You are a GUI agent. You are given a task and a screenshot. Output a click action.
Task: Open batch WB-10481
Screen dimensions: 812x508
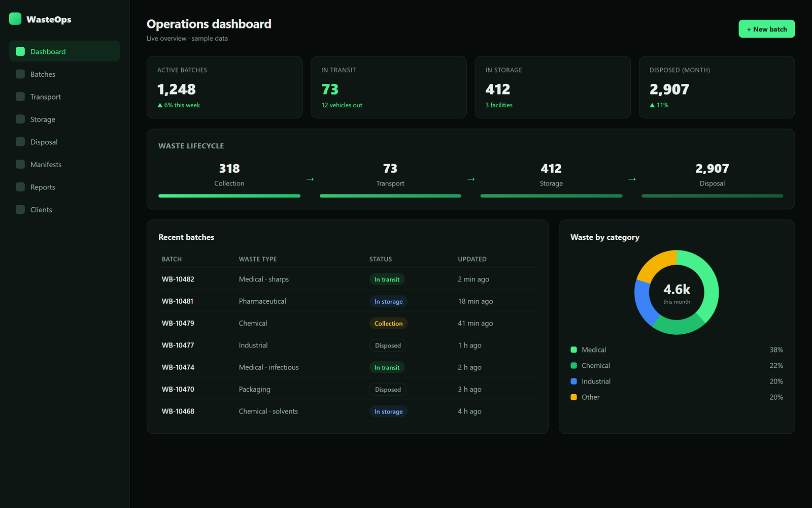pos(178,301)
